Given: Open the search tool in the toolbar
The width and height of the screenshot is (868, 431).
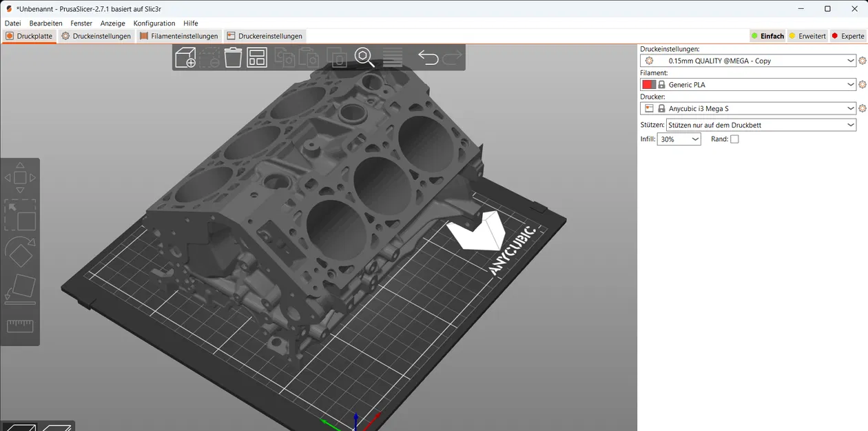Looking at the screenshot, I should pyautogui.click(x=364, y=58).
